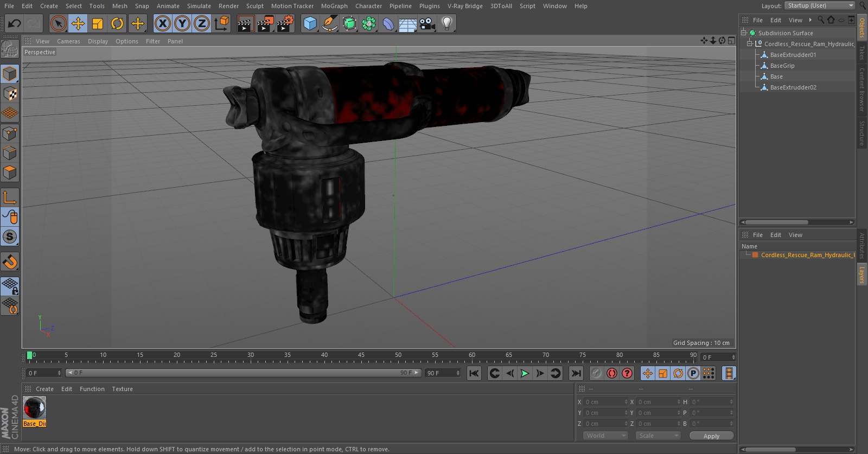Open render settings icon with gear
The image size is (868, 454).
tap(285, 23)
